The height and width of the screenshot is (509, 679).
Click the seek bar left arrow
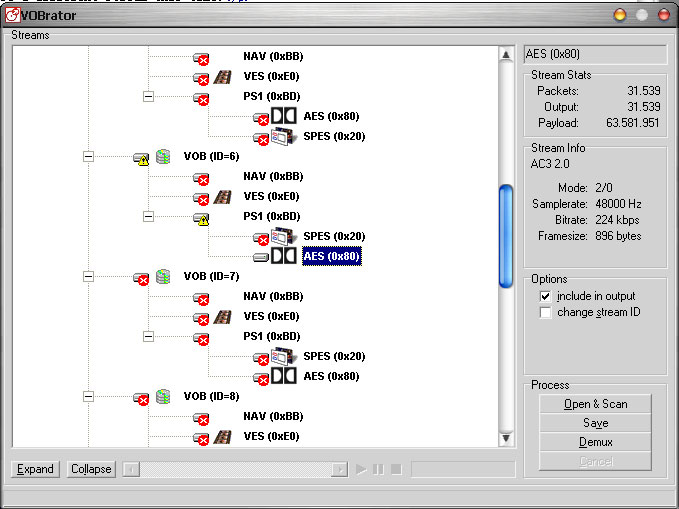[x=132, y=469]
